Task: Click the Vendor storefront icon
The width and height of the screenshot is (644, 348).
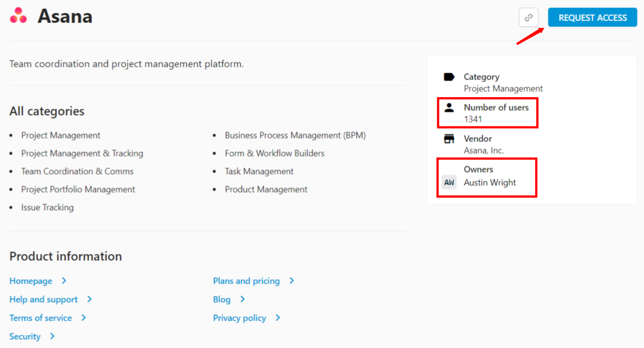Action: click(449, 139)
